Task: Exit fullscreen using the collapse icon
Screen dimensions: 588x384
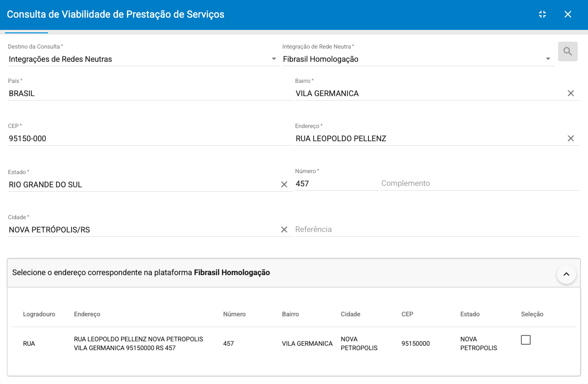Action: click(542, 14)
